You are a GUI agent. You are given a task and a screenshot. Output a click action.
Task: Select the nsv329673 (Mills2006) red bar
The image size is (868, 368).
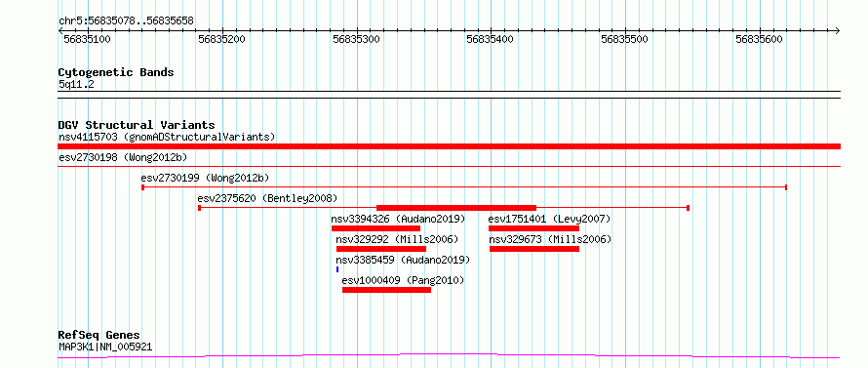[534, 249]
